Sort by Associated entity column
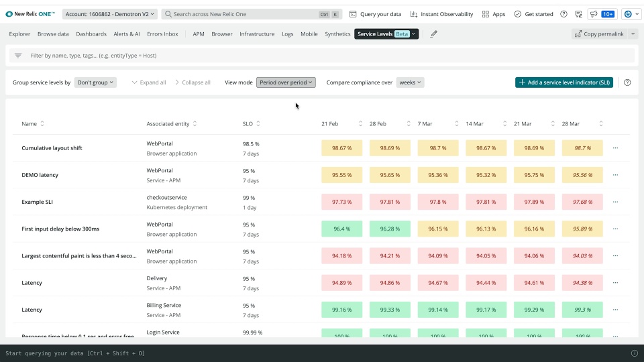This screenshot has height=362, width=644. pyautogui.click(x=195, y=123)
